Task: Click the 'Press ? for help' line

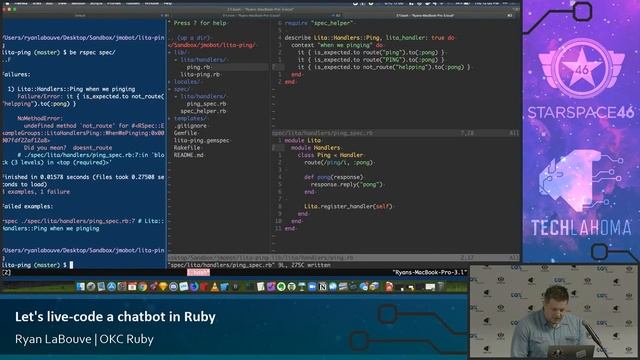Action: point(200,23)
